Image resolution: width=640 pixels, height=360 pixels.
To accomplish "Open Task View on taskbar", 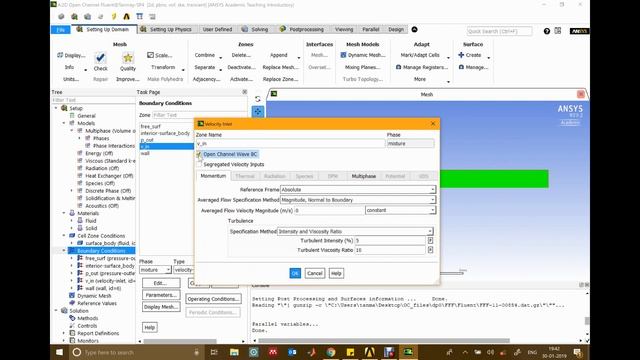I will click(214, 352).
